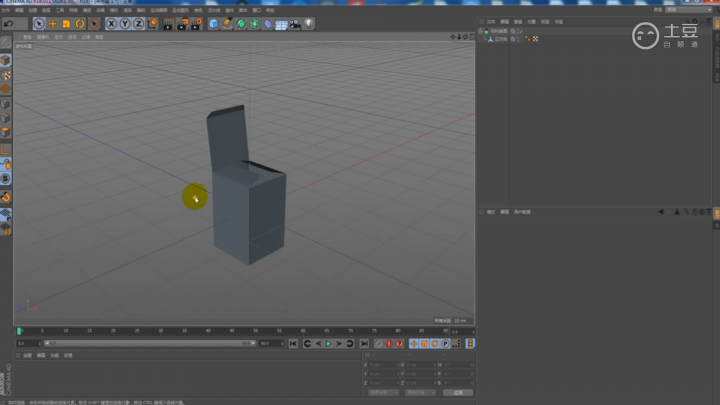Toggle the Y axis lock
This screenshot has height=405, width=720.
(125, 23)
